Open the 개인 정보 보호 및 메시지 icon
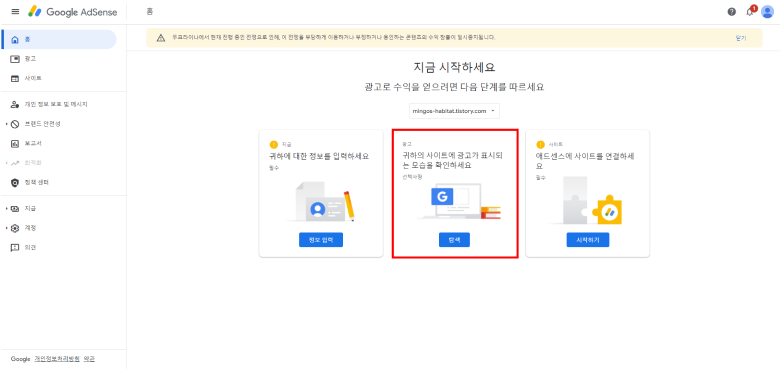This screenshot has width=780, height=370. tap(15, 104)
